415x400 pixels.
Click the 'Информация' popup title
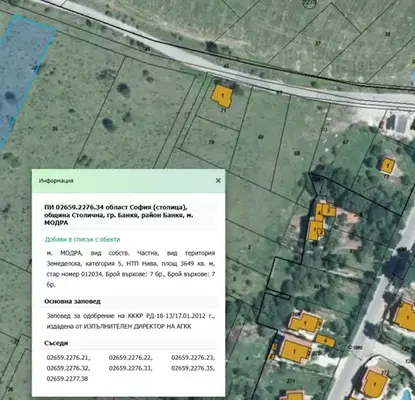(x=56, y=181)
